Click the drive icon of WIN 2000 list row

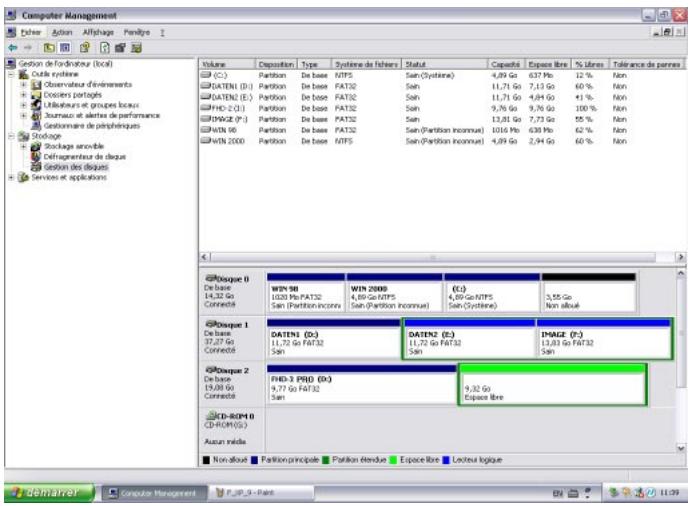[206, 141]
